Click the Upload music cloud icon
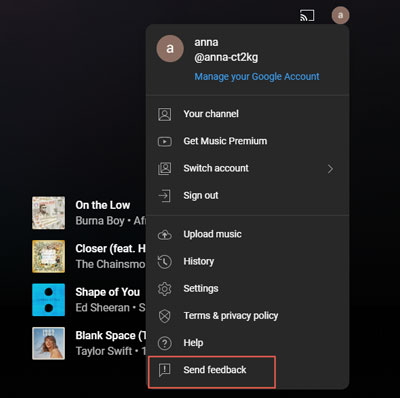Screen dimensions: 400x398 165,235
